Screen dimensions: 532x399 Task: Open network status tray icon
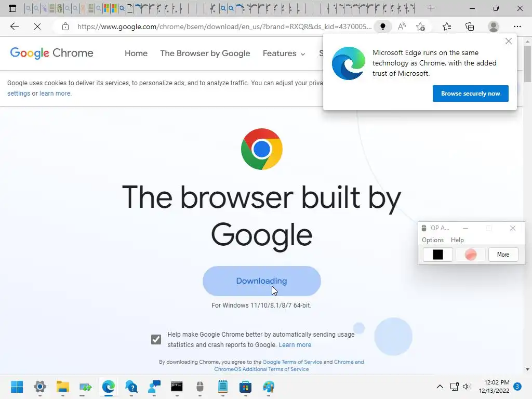[x=454, y=387]
